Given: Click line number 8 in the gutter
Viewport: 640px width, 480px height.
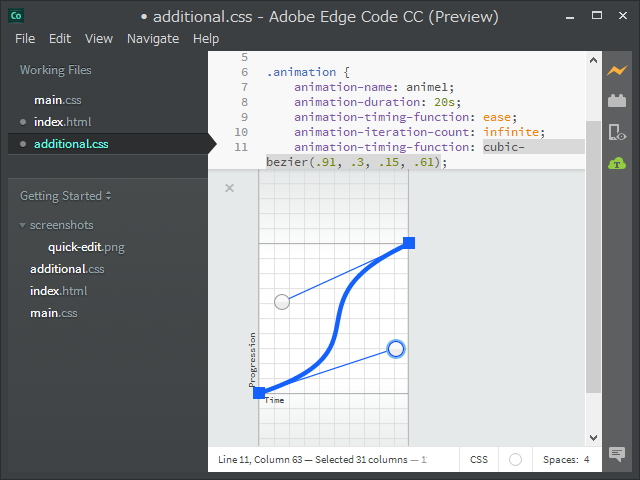Looking at the screenshot, I should pos(244,102).
